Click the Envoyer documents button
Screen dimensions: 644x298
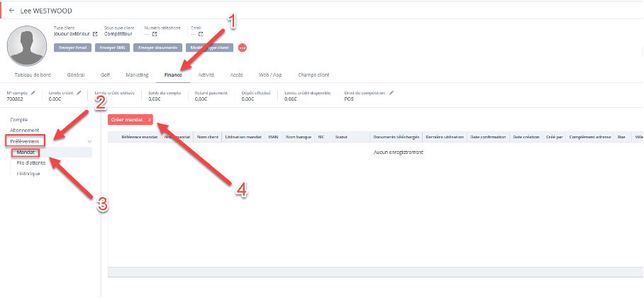[157, 48]
